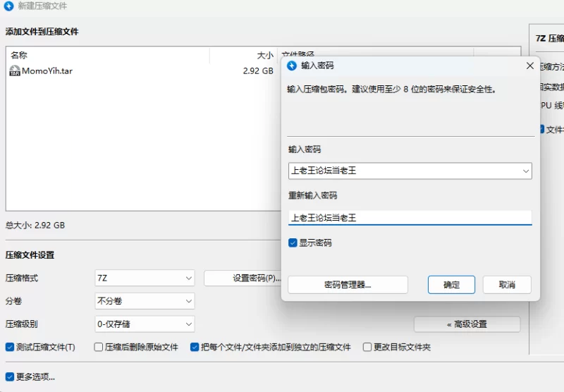This screenshot has width=564, height=392.
Task: Click the 名称 column header
Action: click(x=108, y=55)
